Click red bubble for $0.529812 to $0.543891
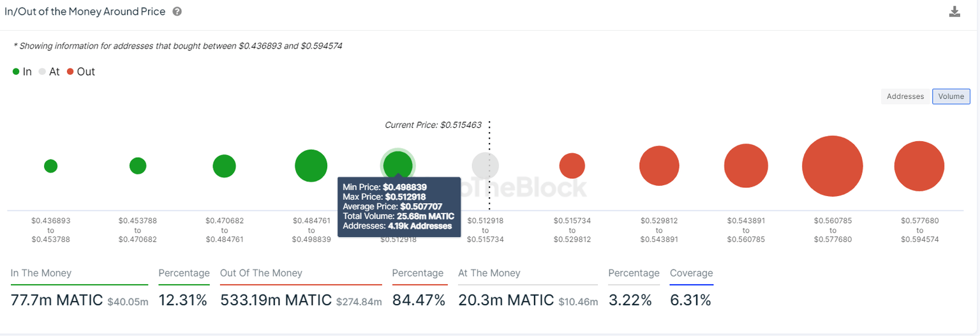 point(659,166)
